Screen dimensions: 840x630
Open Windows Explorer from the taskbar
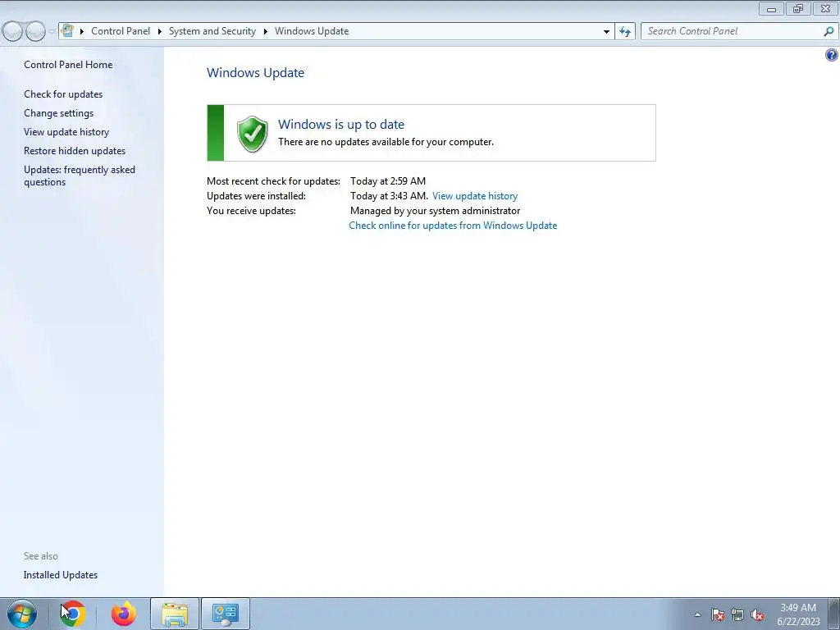coord(175,614)
